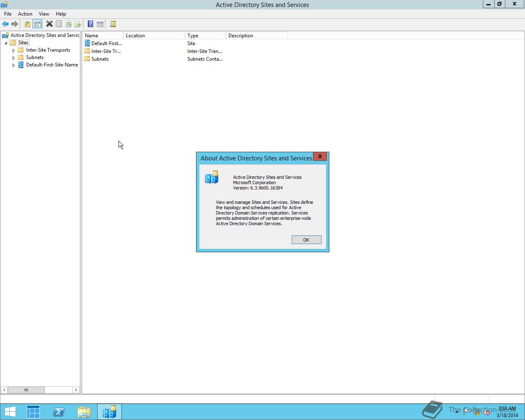Minimize the Sites and Services window
This screenshot has width=525, height=420.
click(488, 4)
